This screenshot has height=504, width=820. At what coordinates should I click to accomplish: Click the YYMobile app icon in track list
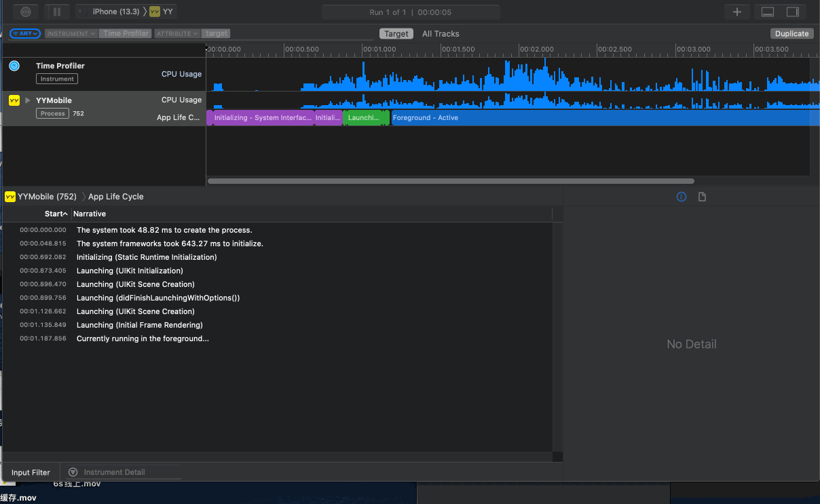coord(14,100)
